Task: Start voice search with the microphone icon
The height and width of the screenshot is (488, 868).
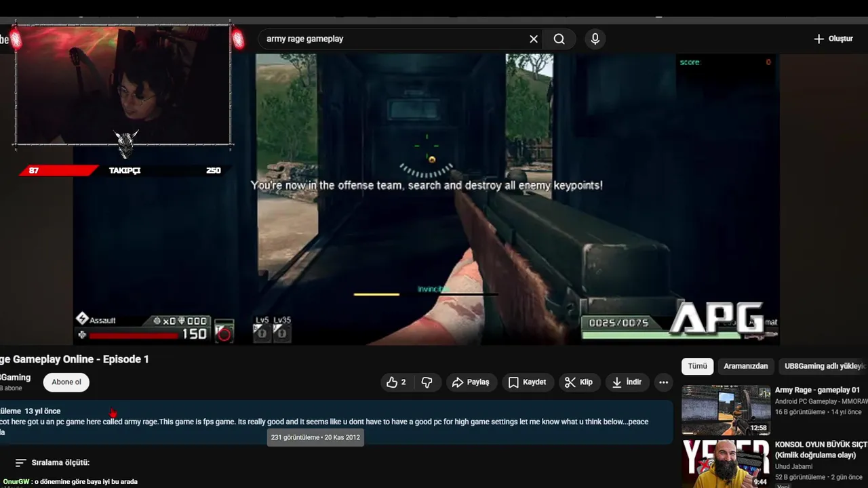Action: [595, 39]
